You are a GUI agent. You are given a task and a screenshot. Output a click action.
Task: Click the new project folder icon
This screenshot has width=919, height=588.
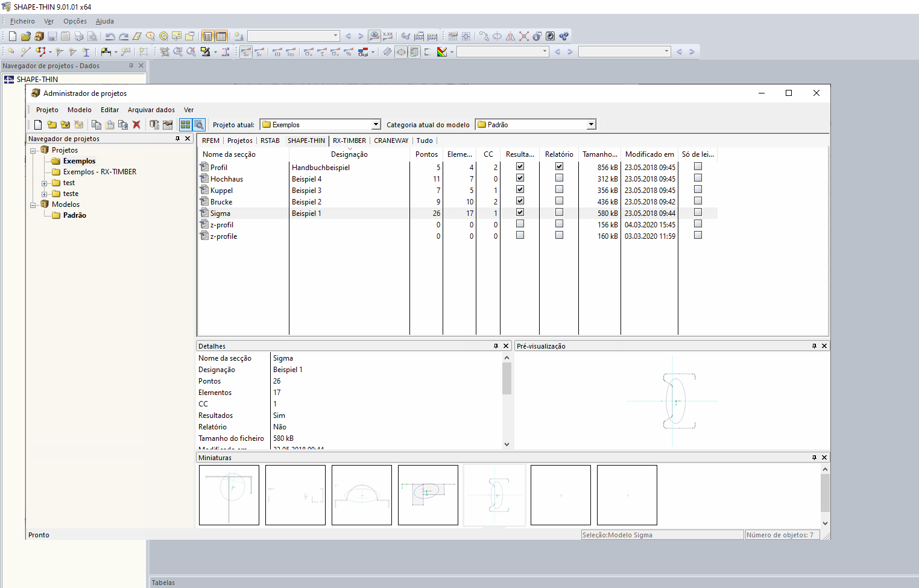[x=52, y=125]
